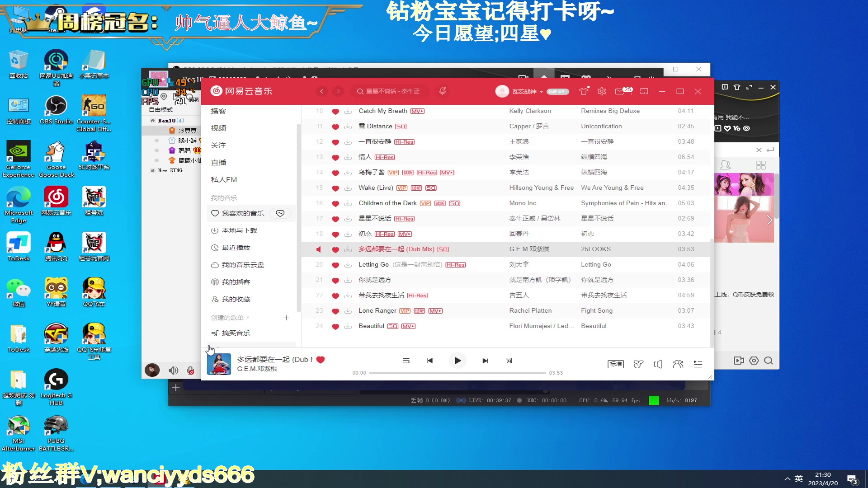Open MV badge of 初恋

pos(405,234)
